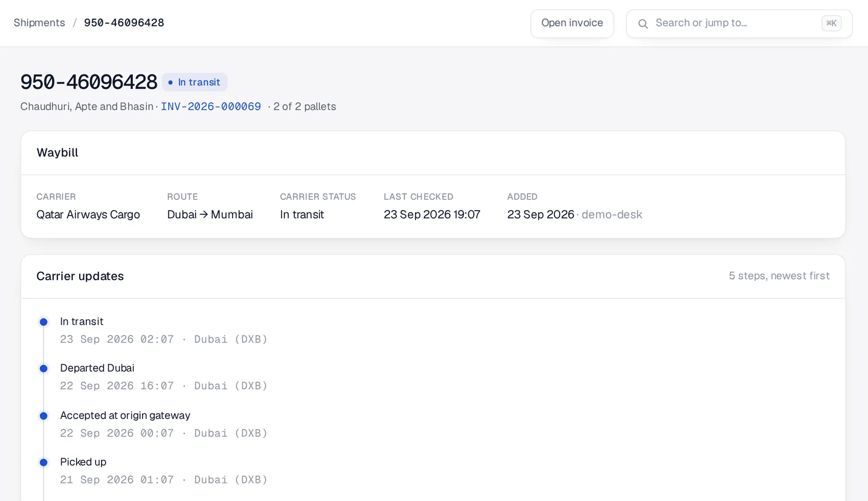Select the page heading 950-46096428
Viewport: 868px width, 501px height.
point(89,82)
